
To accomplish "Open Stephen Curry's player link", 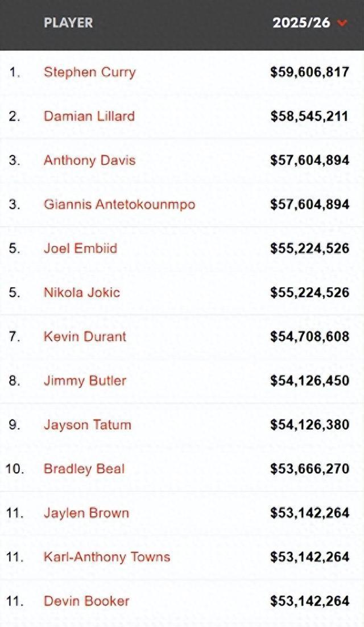I will pyautogui.click(x=89, y=72).
